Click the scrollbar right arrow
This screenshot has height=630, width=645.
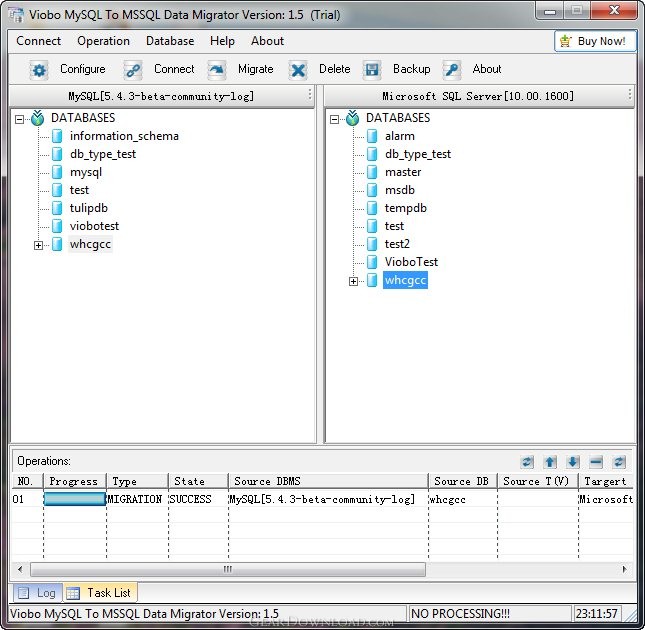pos(624,570)
